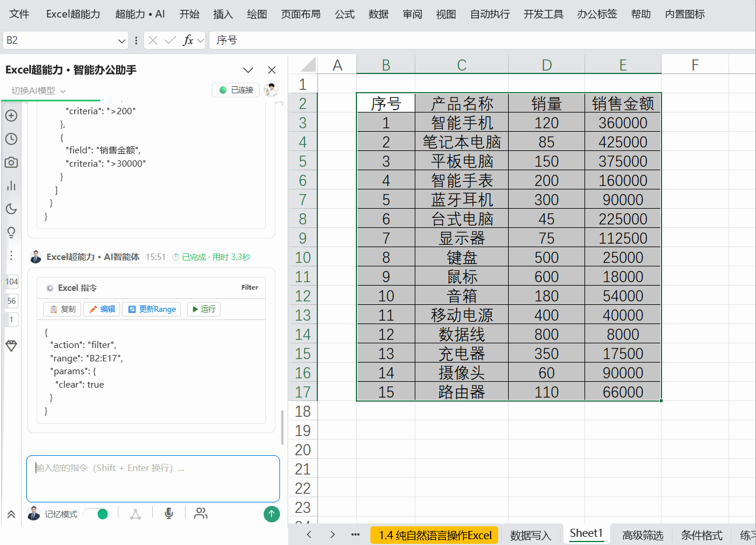The image size is (756, 545).
Task: Click the chat panel vertical scrollbar
Action: coord(282,427)
